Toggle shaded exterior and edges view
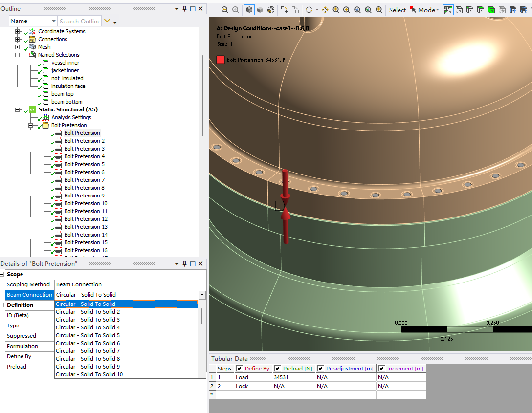The image size is (532, 413). 249,10
